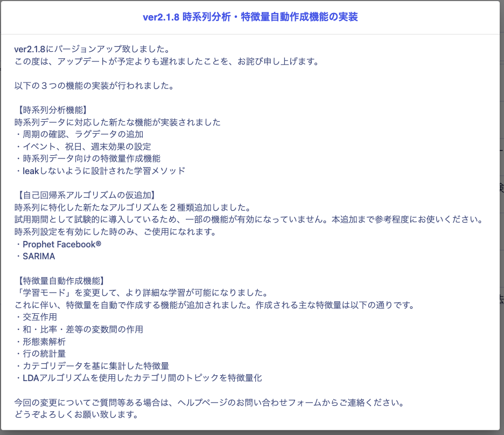Select the 【自己回帰系アルゴリズムの仮追加】 heading
This screenshot has width=504, height=435.
(85, 195)
